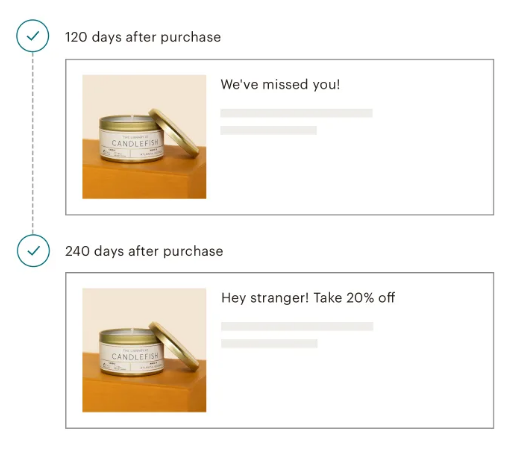Image resolution: width=522 pixels, height=459 pixels.
Task: Click the CANDLEFISH label on the first candle tin
Action: point(135,143)
